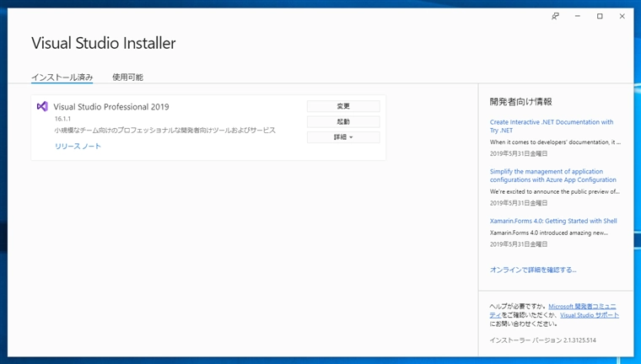Switch to the インストール済み tab
Viewport: 641px width, 364px height.
[62, 78]
